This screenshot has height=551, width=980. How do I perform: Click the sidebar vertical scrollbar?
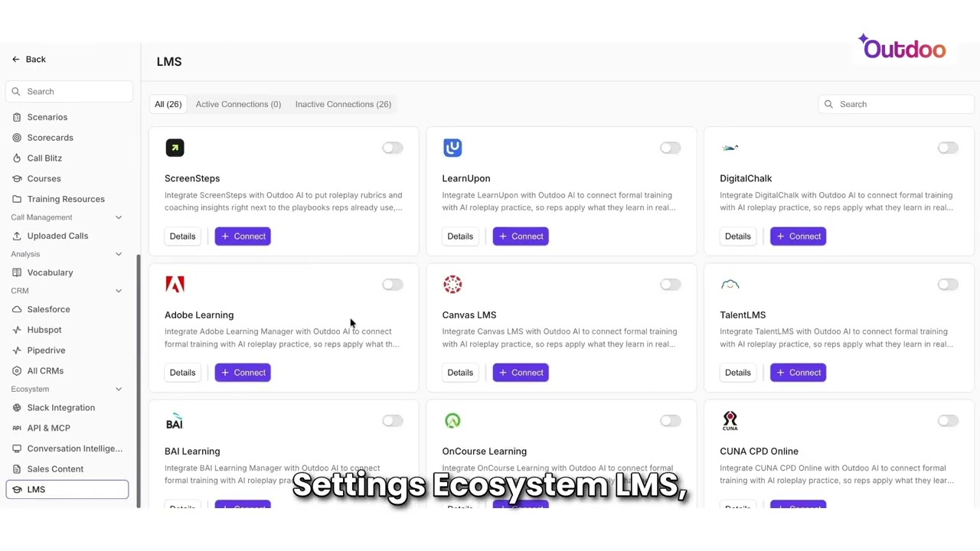139,380
